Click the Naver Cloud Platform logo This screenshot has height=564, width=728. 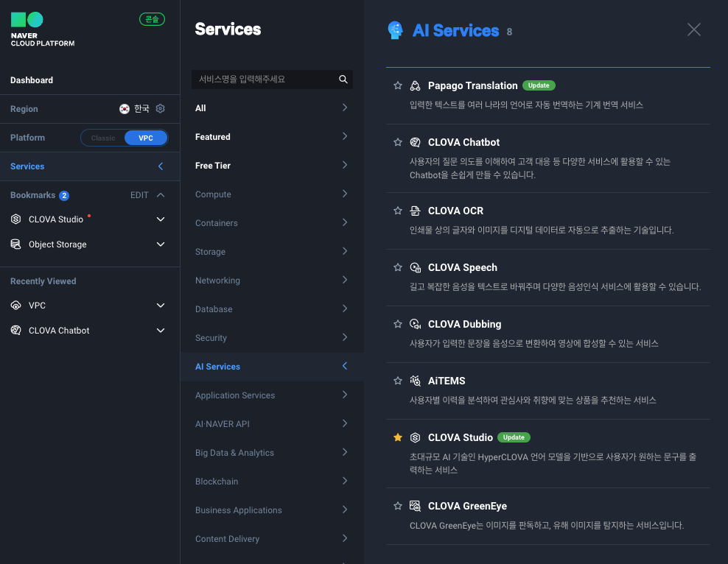(x=42, y=29)
